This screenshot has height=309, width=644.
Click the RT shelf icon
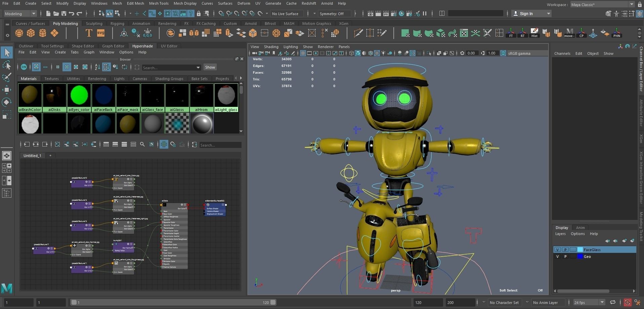coord(523,33)
